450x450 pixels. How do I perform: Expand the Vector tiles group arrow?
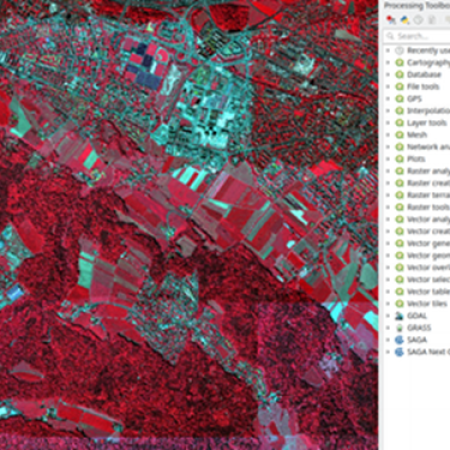click(388, 304)
